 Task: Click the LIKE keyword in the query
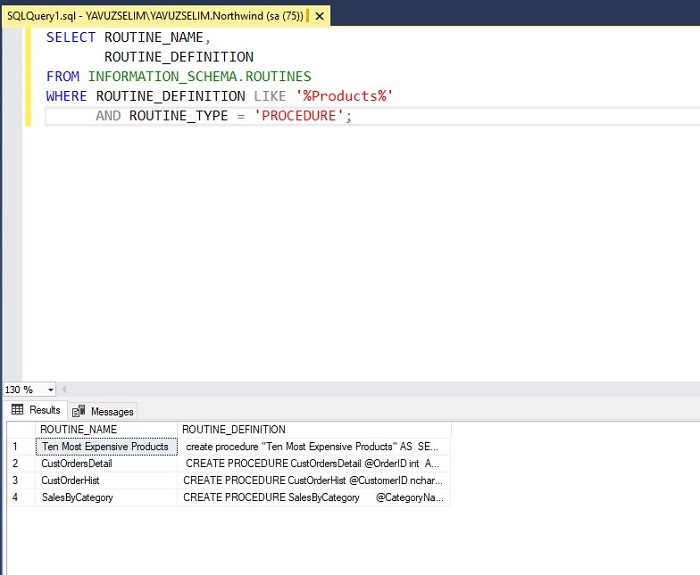(270, 96)
